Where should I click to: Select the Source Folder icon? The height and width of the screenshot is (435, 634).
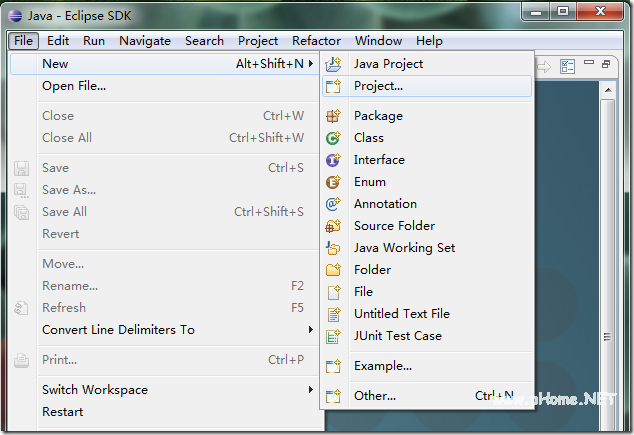(x=334, y=226)
